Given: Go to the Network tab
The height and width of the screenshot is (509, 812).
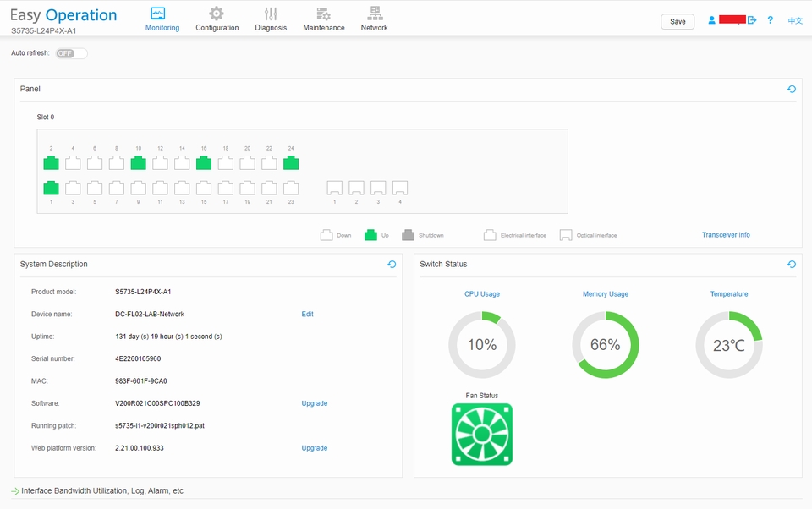Looking at the screenshot, I should tap(374, 19).
